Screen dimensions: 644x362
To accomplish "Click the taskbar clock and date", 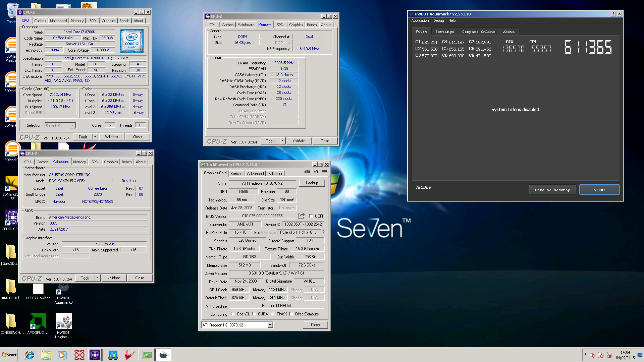I will (625, 355).
